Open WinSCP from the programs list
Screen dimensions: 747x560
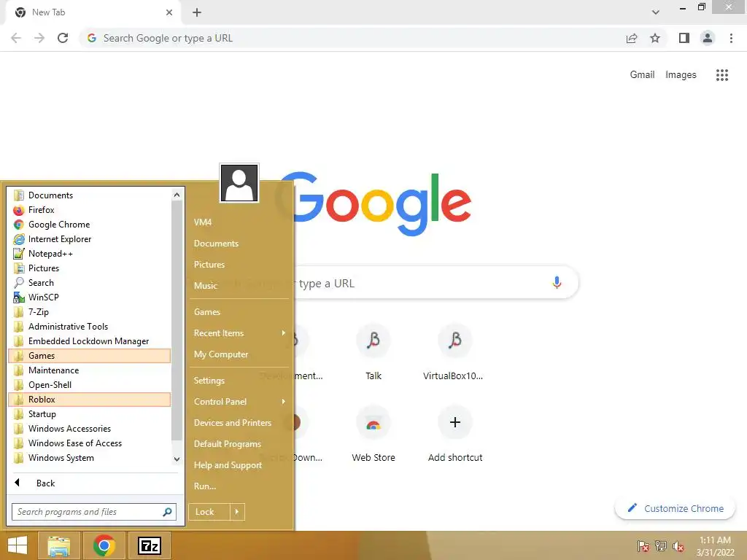point(89,297)
